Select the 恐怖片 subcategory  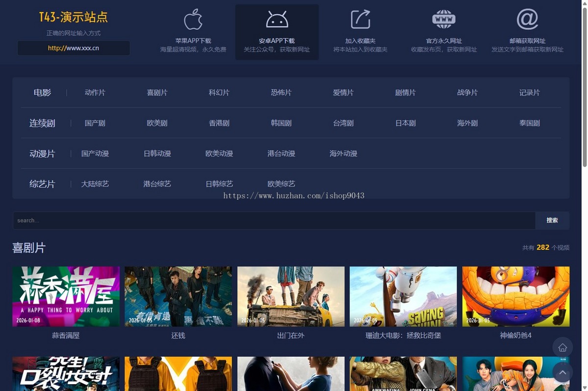pyautogui.click(x=281, y=93)
